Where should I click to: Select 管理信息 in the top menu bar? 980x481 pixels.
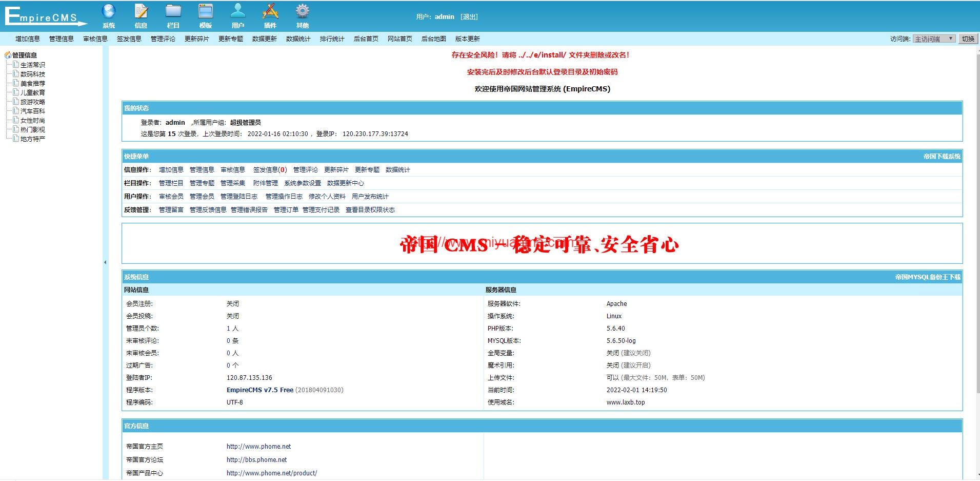(x=62, y=39)
